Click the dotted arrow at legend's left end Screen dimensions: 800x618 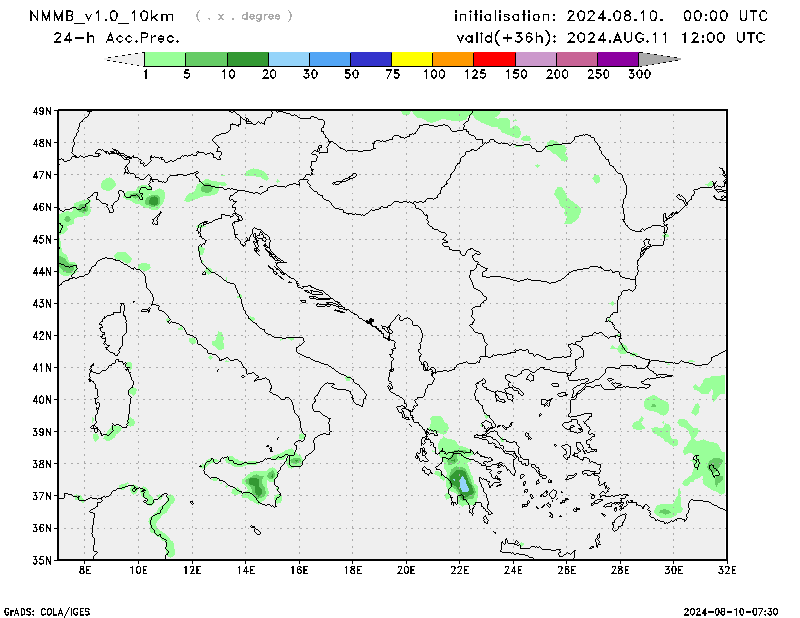125,60
